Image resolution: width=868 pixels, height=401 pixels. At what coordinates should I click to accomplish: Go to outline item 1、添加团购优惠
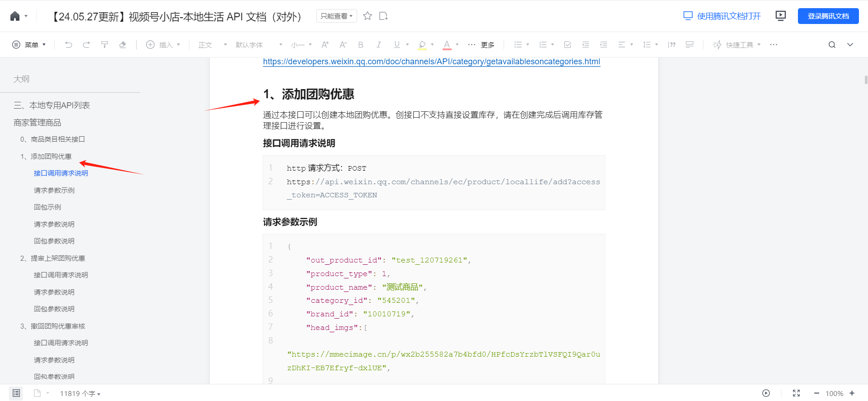click(46, 157)
